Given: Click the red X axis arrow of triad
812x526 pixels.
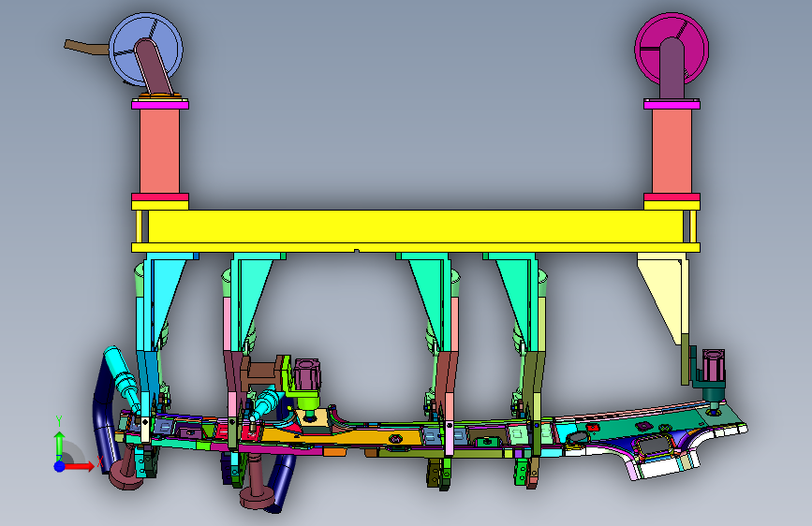Looking at the screenshot, I should click(79, 466).
